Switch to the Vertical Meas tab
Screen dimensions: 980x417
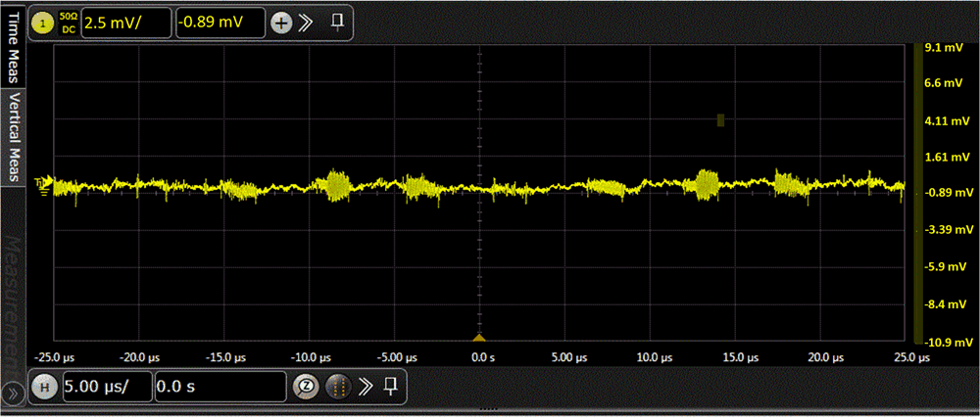15,137
